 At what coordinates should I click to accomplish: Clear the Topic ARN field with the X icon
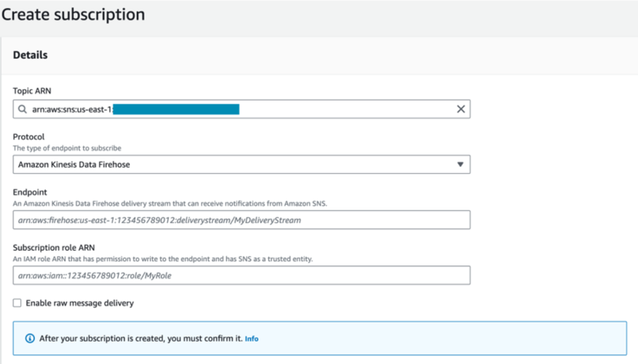click(460, 110)
